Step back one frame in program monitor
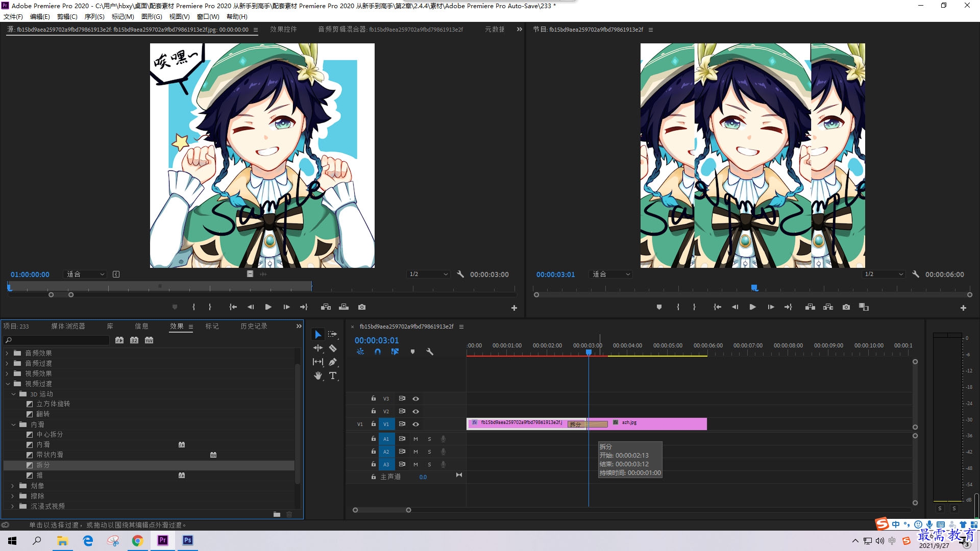980x551 pixels. click(735, 307)
